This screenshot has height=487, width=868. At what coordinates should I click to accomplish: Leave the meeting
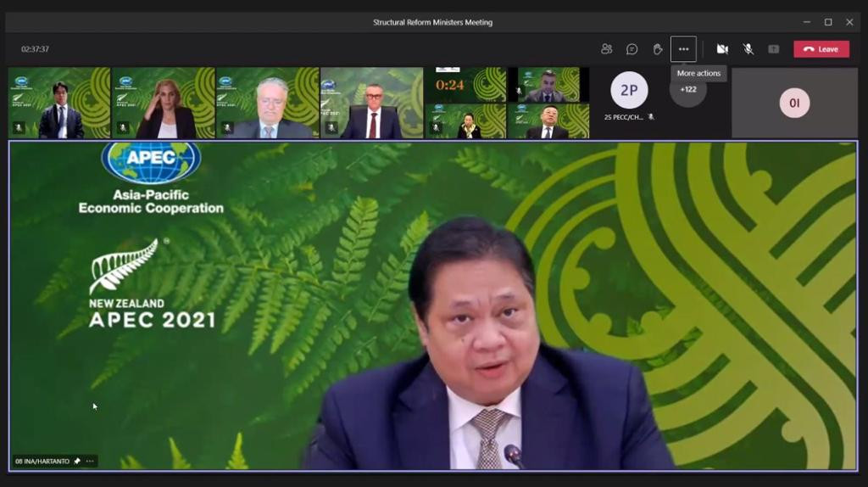tap(821, 49)
